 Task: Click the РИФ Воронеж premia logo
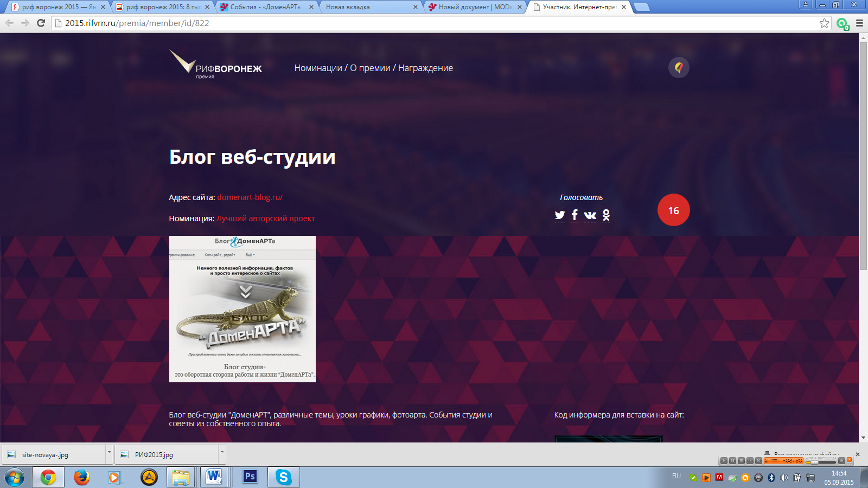(216, 65)
